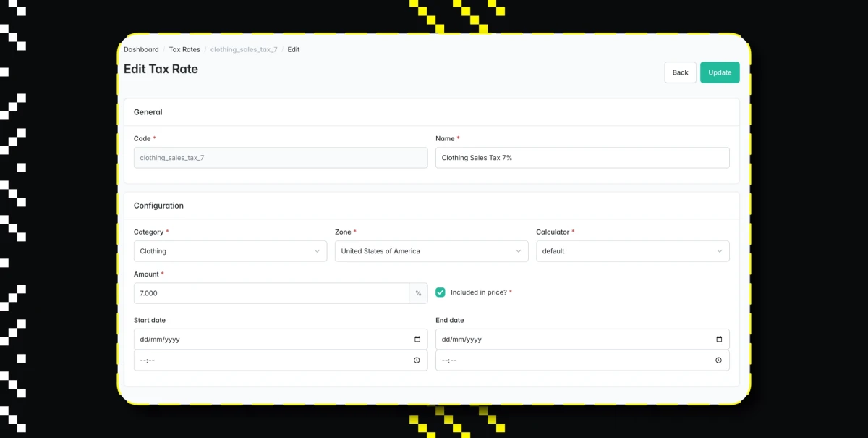The height and width of the screenshot is (438, 868).
Task: Toggle the Included in price checkbox
Action: tap(441, 292)
